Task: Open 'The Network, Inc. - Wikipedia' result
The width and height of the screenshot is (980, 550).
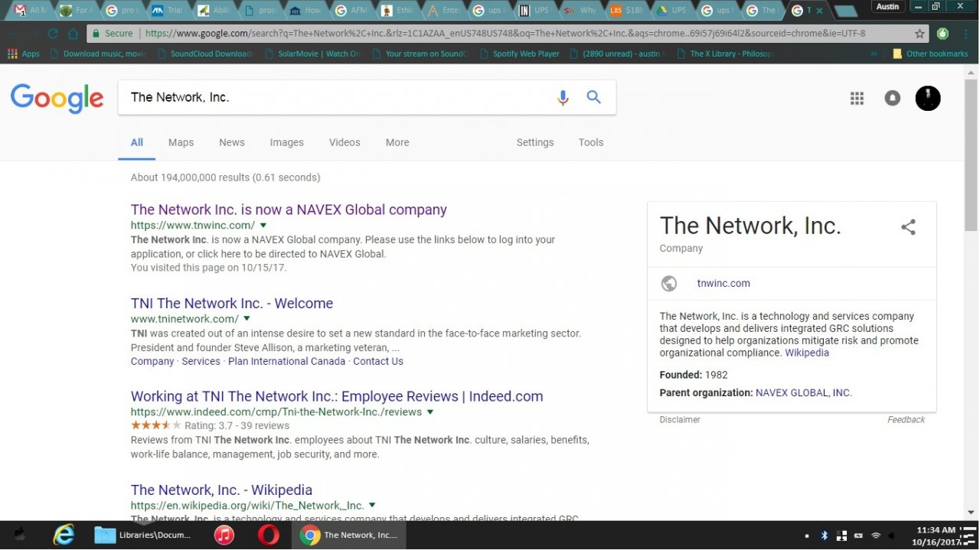Action: [221, 490]
